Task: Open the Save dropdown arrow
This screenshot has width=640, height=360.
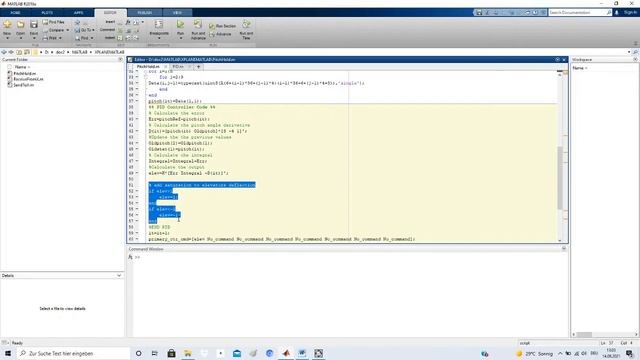Action: click(34, 38)
